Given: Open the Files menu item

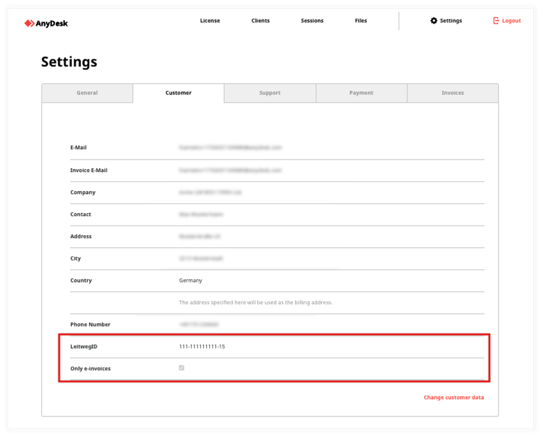Looking at the screenshot, I should (x=361, y=21).
